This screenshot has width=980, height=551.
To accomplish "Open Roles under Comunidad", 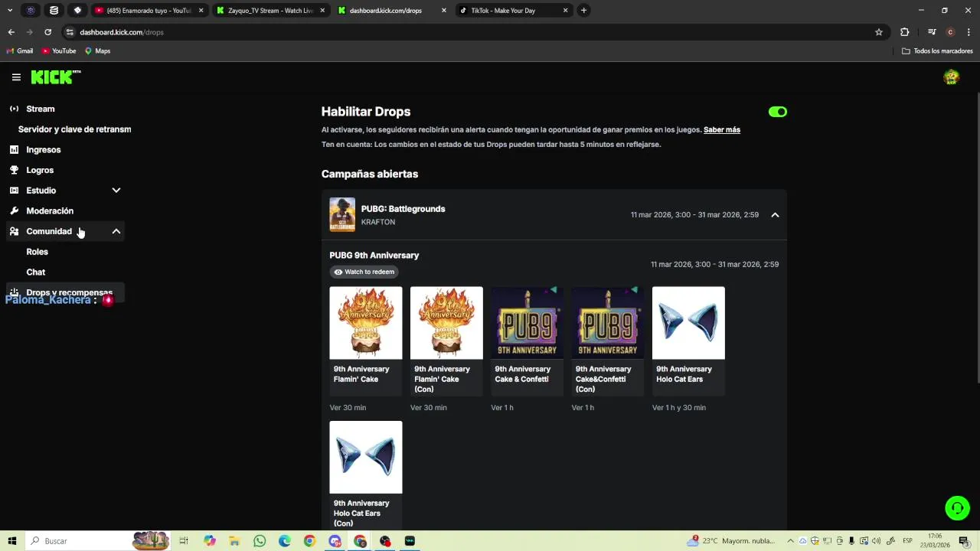I will pyautogui.click(x=37, y=252).
